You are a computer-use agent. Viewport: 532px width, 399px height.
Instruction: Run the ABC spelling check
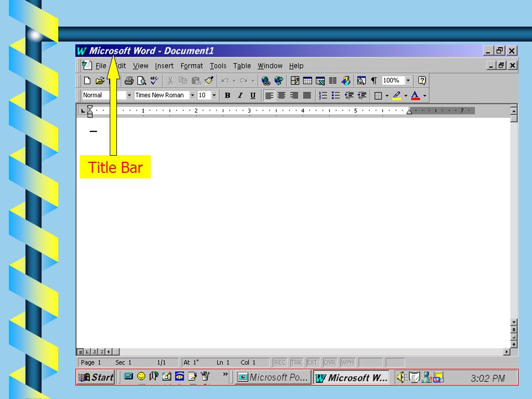[155, 81]
